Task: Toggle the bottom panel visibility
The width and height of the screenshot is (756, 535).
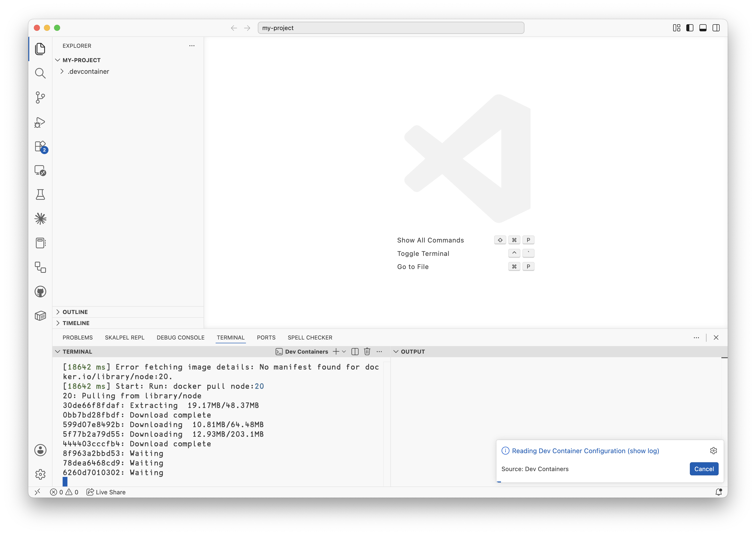Action: point(703,28)
